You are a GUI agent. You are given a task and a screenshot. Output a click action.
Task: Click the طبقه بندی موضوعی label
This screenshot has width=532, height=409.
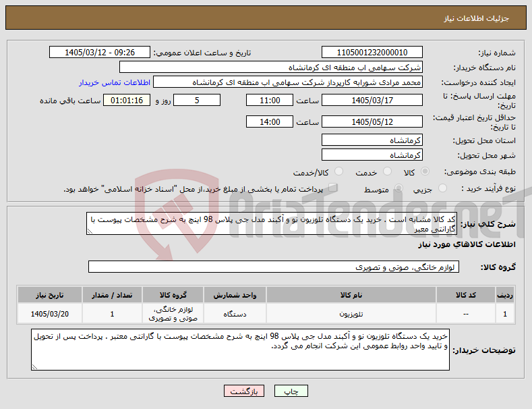click(480, 172)
